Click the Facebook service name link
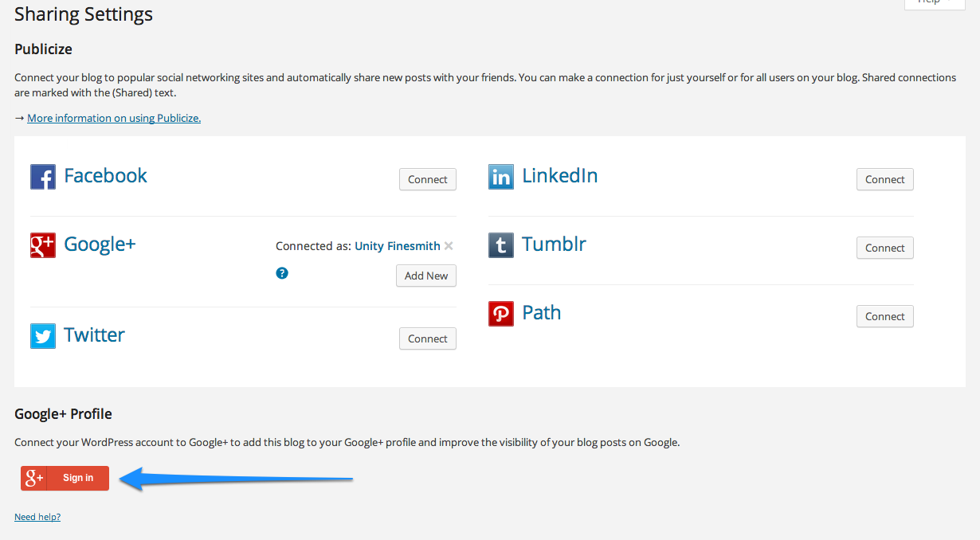The height and width of the screenshot is (540, 980). pyautogui.click(x=106, y=176)
